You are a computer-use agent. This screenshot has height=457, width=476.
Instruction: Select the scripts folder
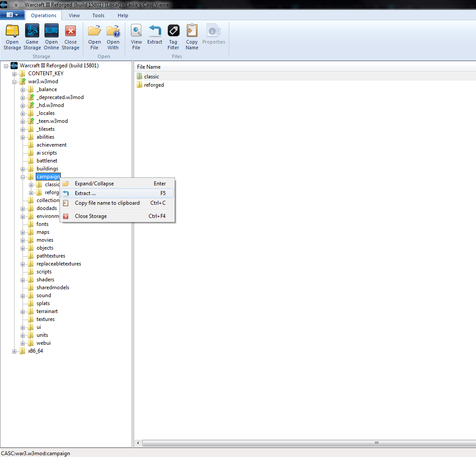(x=44, y=272)
